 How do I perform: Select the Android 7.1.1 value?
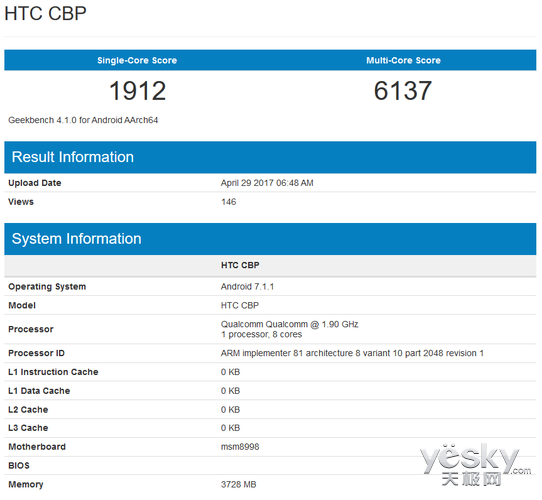coord(247,287)
